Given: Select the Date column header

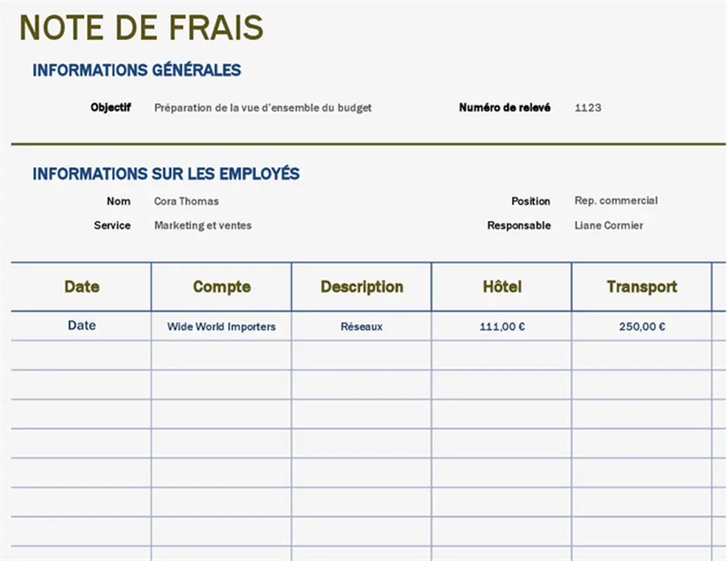Looking at the screenshot, I should [x=81, y=287].
